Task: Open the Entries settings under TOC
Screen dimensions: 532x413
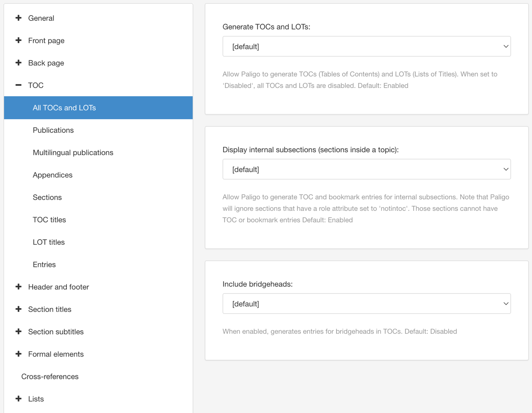Action: [x=44, y=264]
